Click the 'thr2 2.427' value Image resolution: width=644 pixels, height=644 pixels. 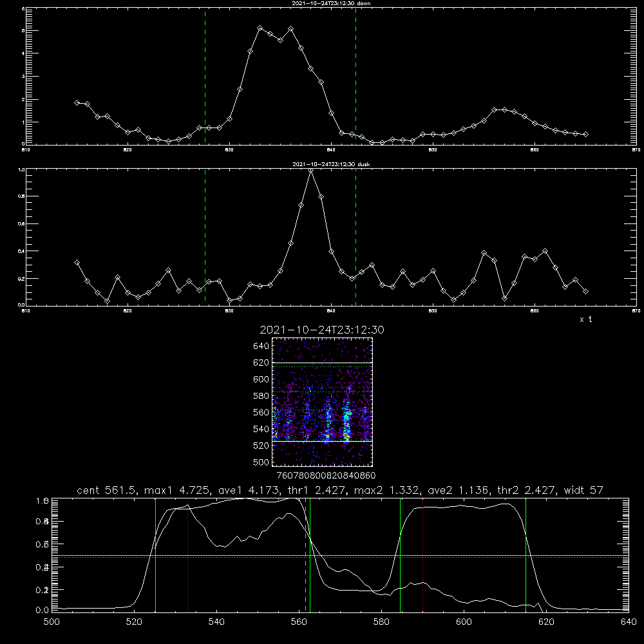527,490
